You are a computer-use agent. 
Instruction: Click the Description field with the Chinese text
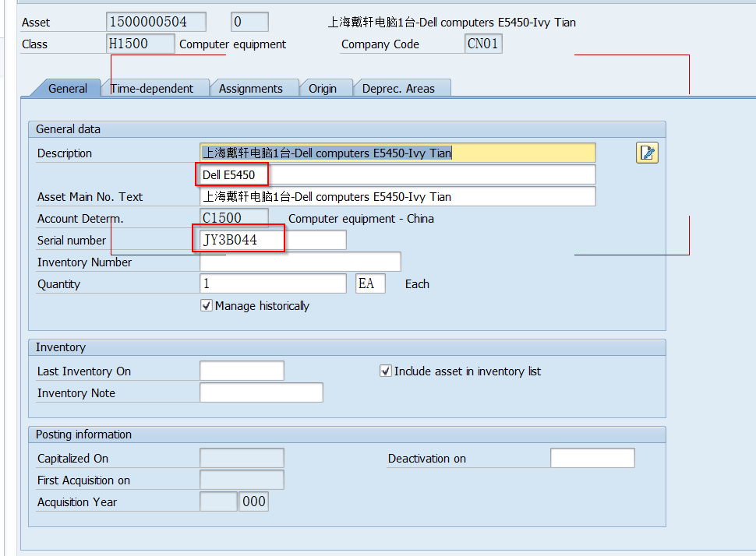click(x=397, y=153)
